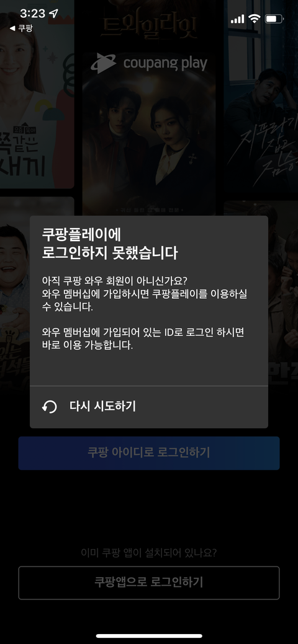Tap the 3:23 clock in status bar
This screenshot has width=298, height=644.
tap(32, 14)
